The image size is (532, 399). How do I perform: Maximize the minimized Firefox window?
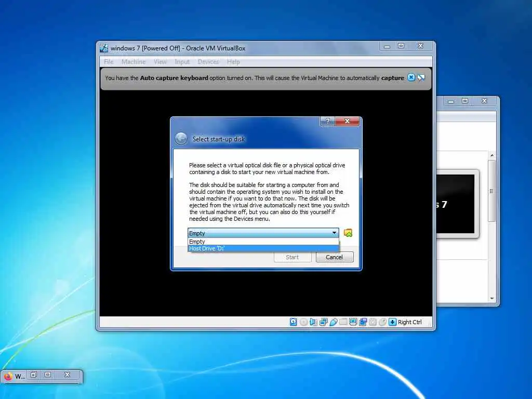[48, 375]
